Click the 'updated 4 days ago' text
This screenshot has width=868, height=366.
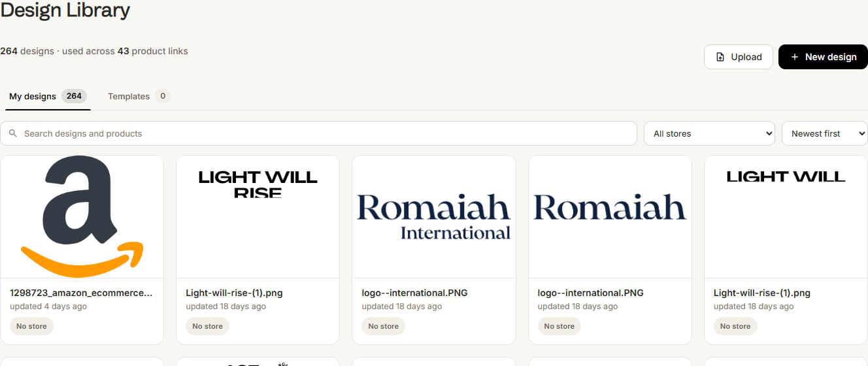click(48, 306)
